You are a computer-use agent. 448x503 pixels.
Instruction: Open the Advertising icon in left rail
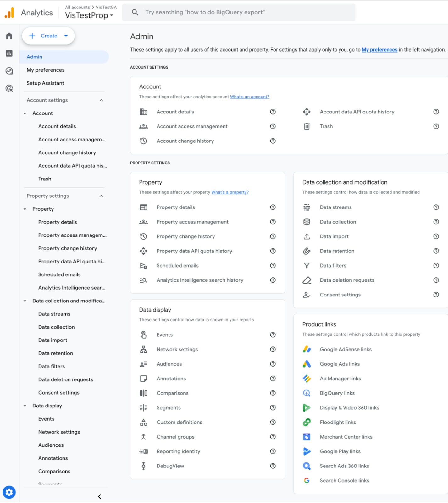9,88
